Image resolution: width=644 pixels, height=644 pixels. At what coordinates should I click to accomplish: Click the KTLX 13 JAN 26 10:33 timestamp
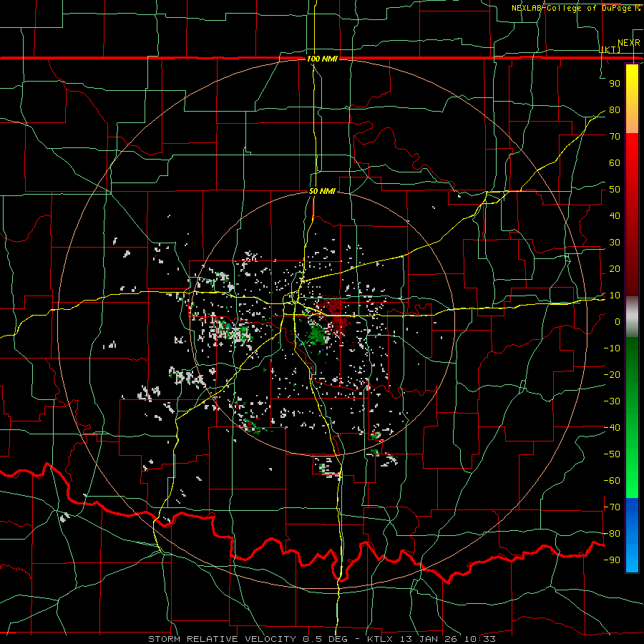(x=431, y=639)
